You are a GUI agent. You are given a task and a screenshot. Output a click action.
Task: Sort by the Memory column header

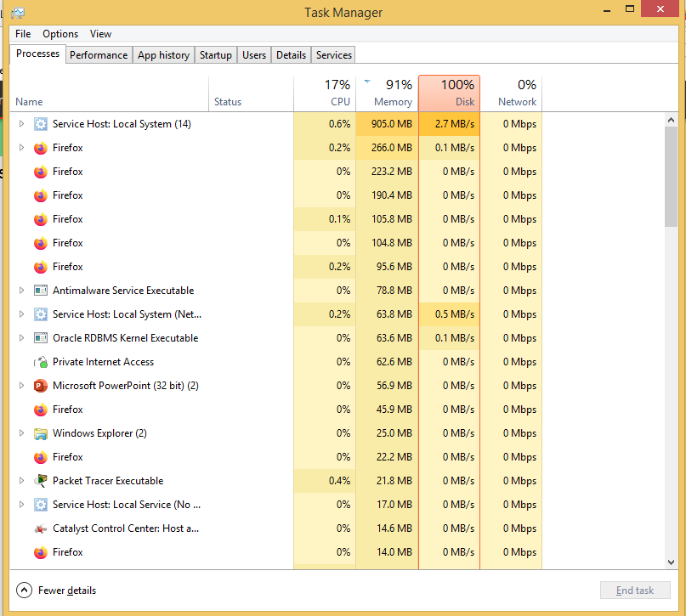click(x=387, y=93)
